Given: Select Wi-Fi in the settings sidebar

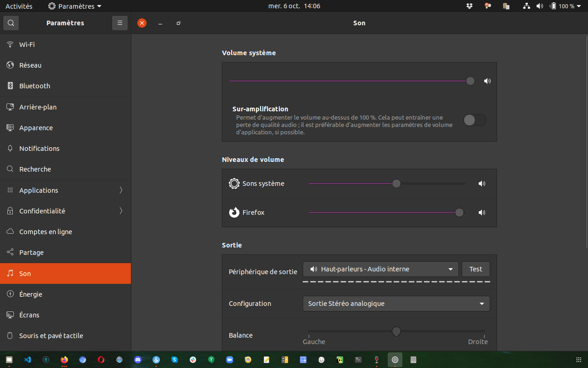Looking at the screenshot, I should [65, 45].
